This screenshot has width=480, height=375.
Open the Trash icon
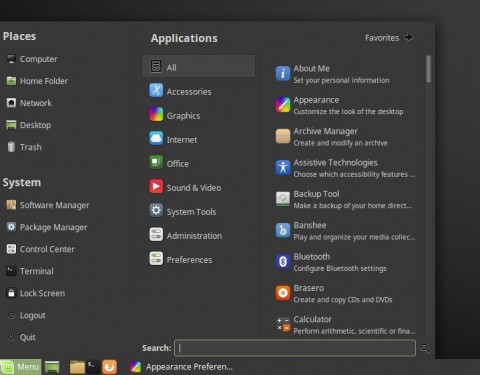pos(11,147)
